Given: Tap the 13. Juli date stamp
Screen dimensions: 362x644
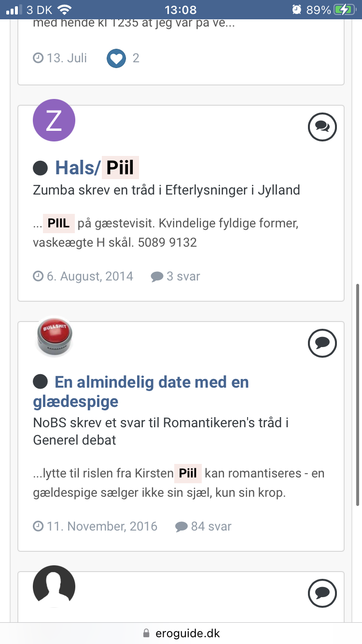Looking at the screenshot, I should click(x=60, y=58).
